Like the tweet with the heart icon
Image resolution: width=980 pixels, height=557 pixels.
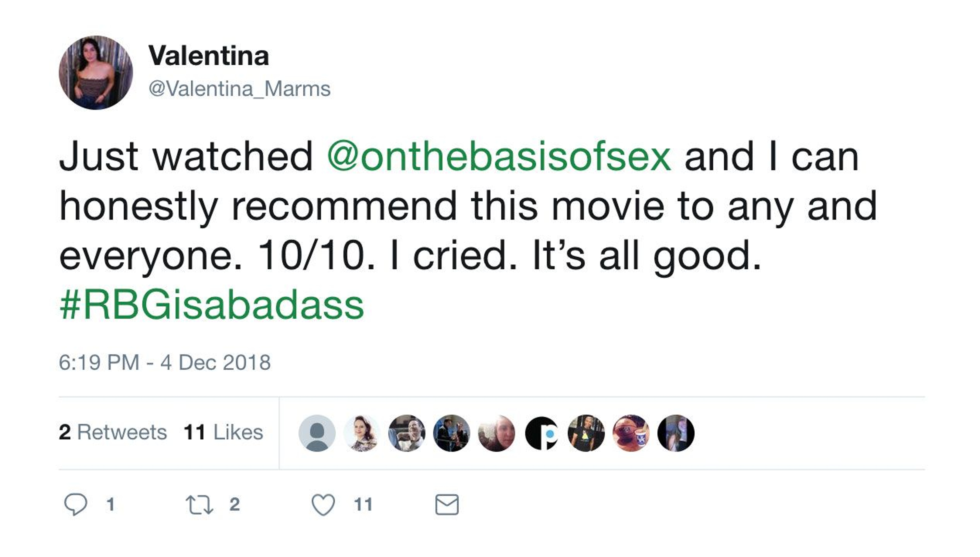[324, 505]
